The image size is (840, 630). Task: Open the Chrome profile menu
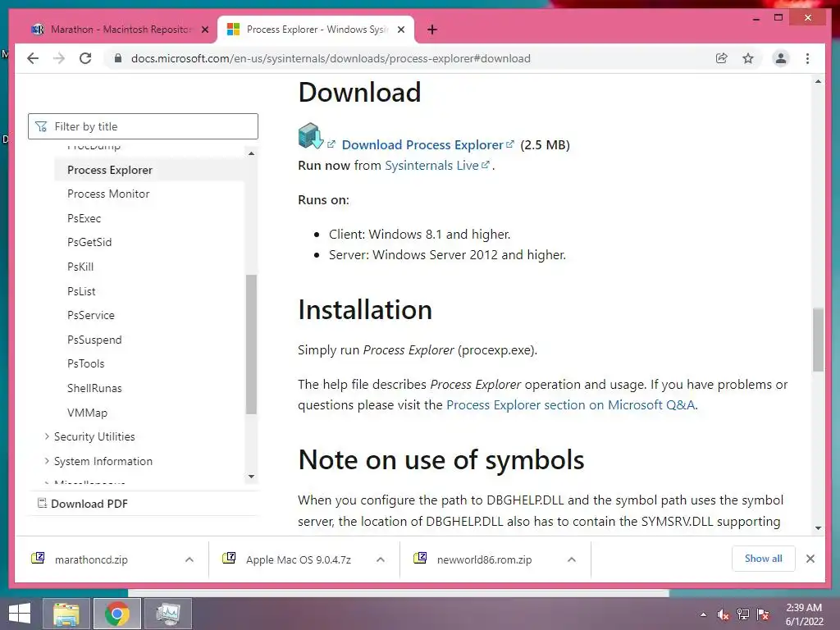781,58
